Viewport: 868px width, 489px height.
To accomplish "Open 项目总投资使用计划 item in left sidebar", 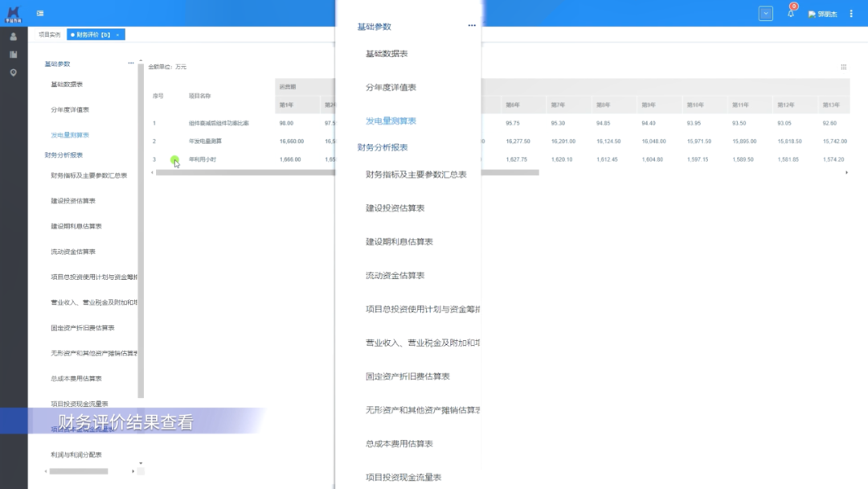I will pyautogui.click(x=93, y=277).
